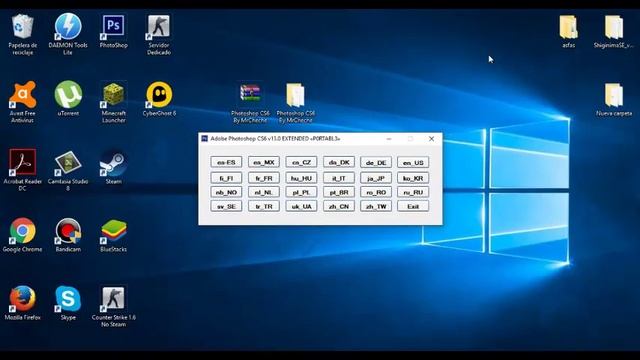Choose the sv_SE language button

coord(226,206)
